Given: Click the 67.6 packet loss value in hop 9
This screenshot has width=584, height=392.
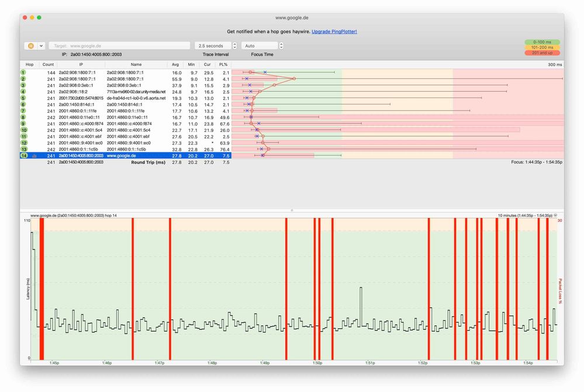Looking at the screenshot, I should tap(224, 124).
